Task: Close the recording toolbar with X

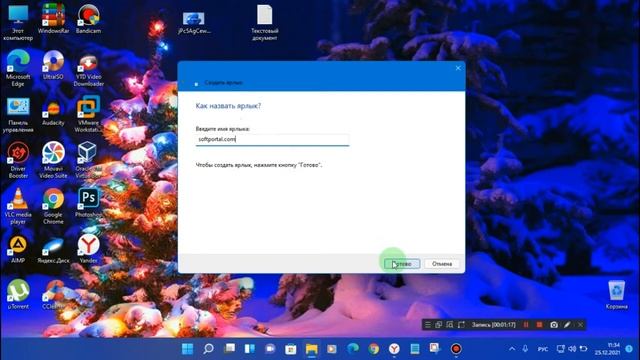Action: point(580,325)
